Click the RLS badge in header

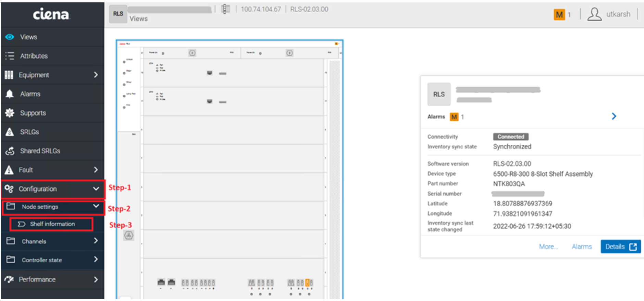click(118, 14)
